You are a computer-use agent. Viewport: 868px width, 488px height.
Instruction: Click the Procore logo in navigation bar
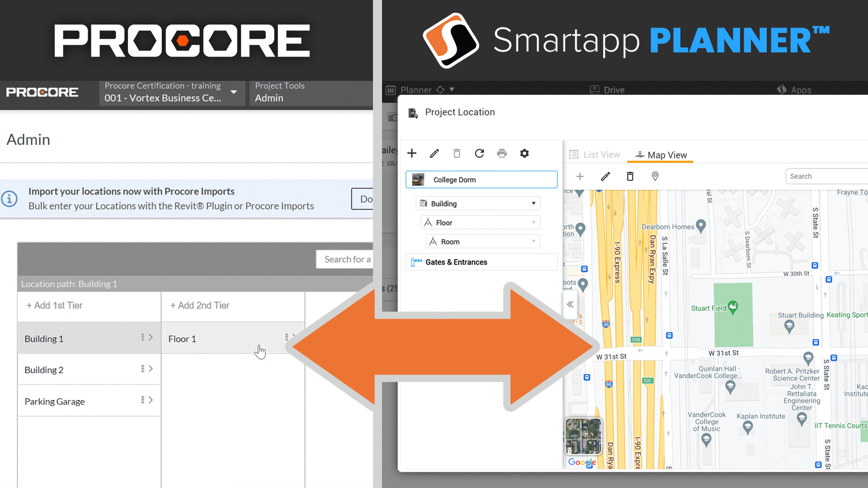(42, 92)
